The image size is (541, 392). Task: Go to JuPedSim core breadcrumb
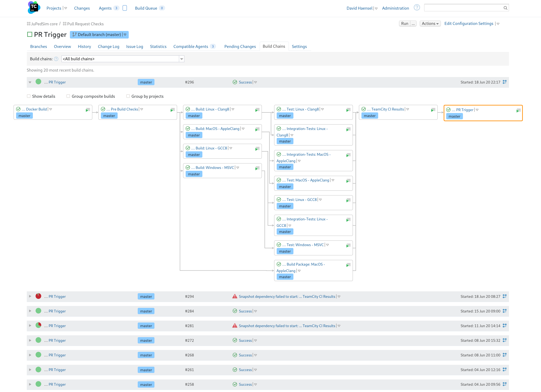pos(44,24)
